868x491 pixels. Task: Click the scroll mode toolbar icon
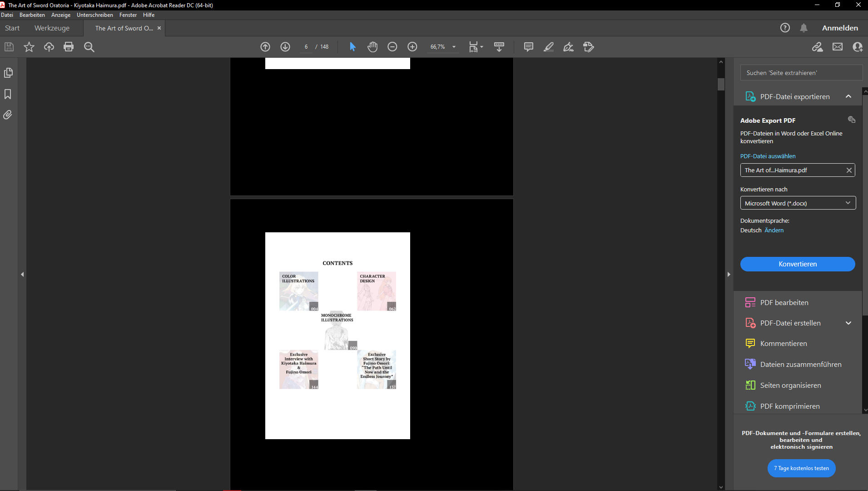coord(499,47)
